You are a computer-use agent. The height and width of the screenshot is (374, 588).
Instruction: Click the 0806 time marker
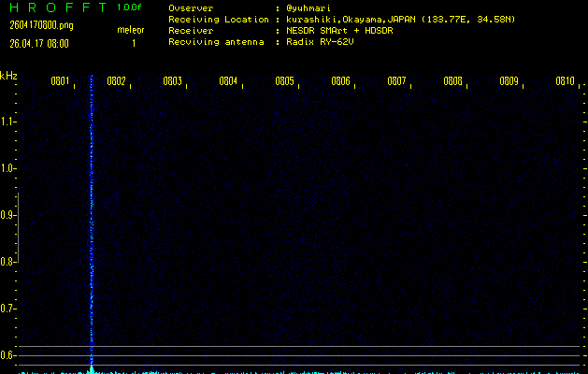pyautogui.click(x=340, y=81)
